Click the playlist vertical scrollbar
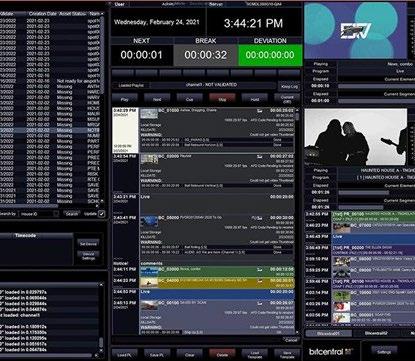 [x=297, y=220]
